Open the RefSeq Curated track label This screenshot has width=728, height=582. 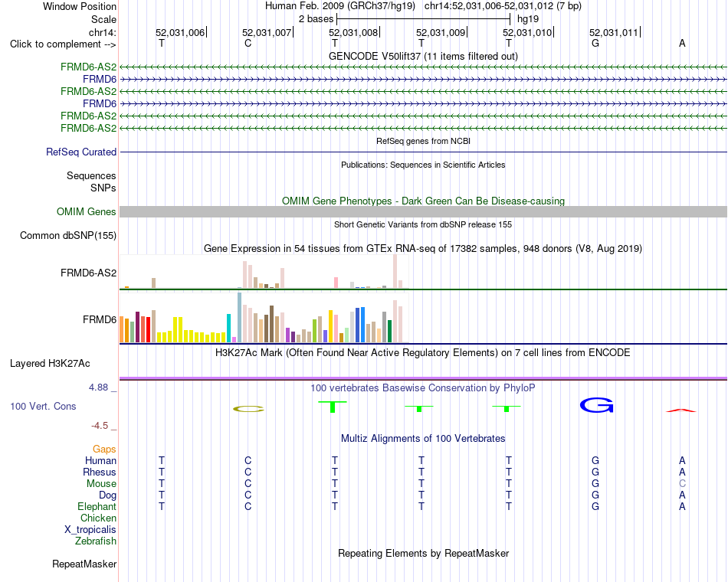pos(81,152)
